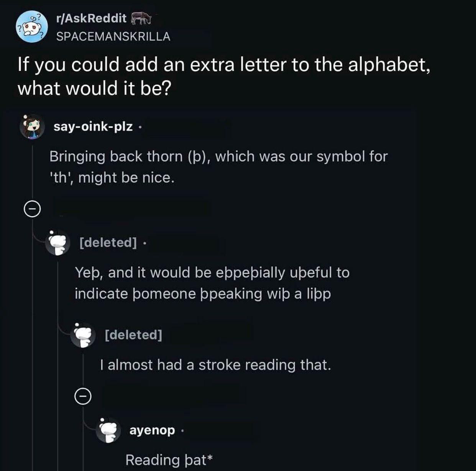Click the [deleted] label above stroke comment
Screen dimensions: 476x471
coord(133,335)
